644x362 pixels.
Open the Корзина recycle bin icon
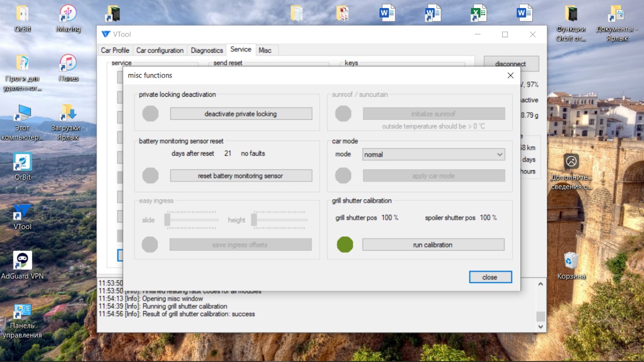click(x=571, y=261)
